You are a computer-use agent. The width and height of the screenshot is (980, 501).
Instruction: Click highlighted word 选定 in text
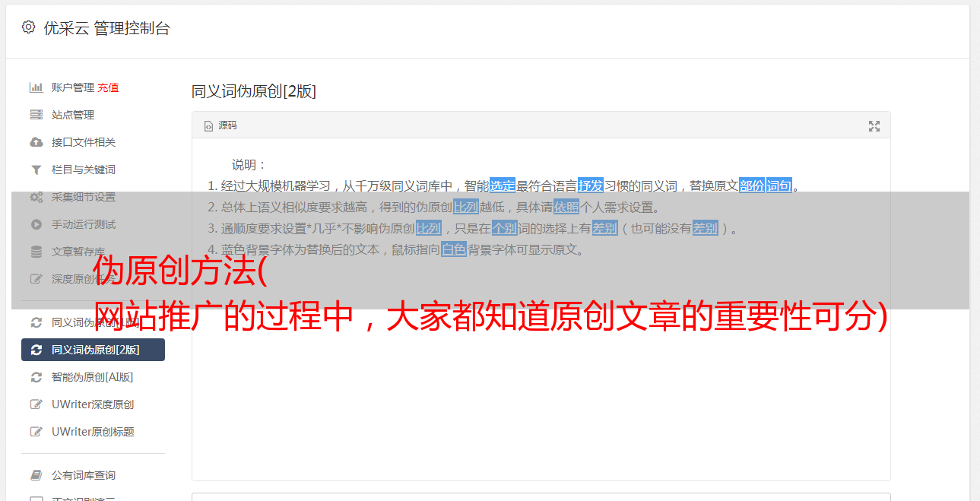pos(503,185)
